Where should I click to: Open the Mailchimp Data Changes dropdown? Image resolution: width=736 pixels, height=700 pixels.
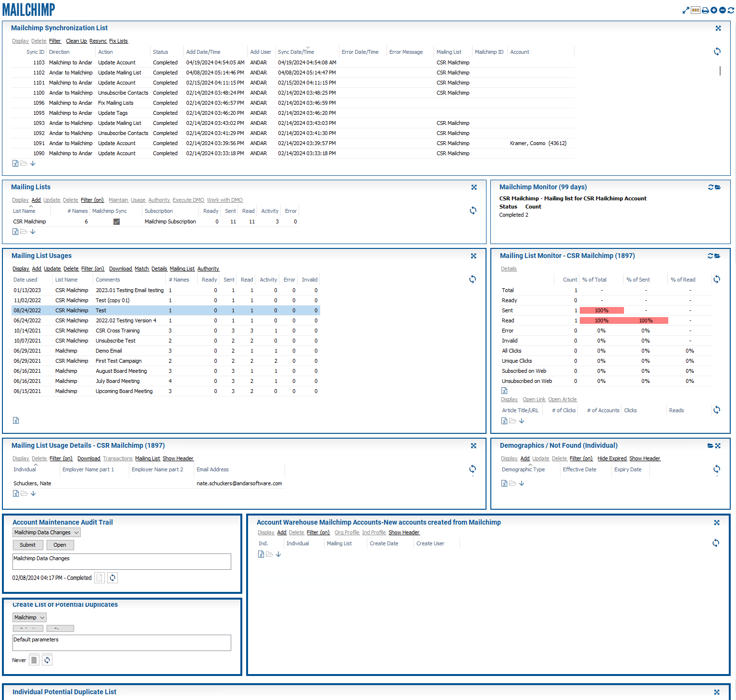coord(47,532)
